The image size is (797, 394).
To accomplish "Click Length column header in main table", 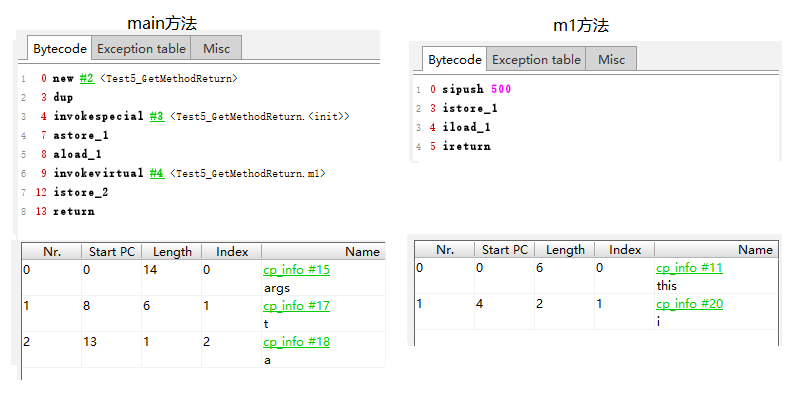I will coord(172,252).
